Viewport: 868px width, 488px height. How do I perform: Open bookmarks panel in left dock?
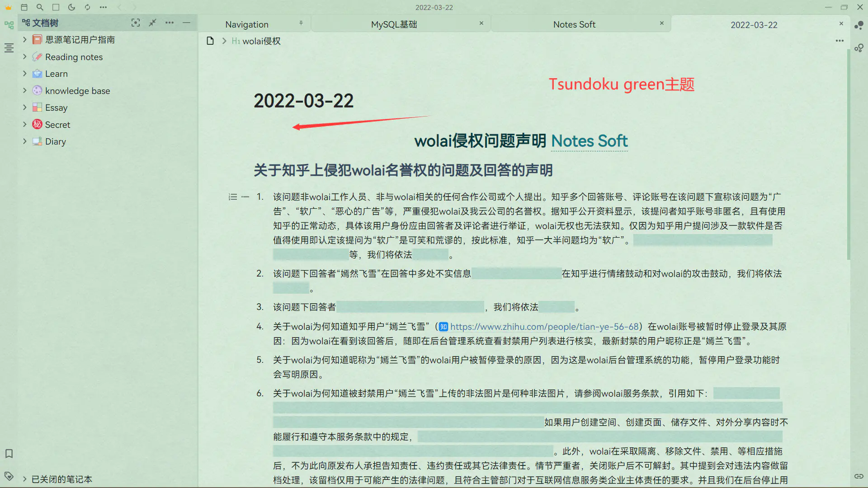click(x=9, y=453)
